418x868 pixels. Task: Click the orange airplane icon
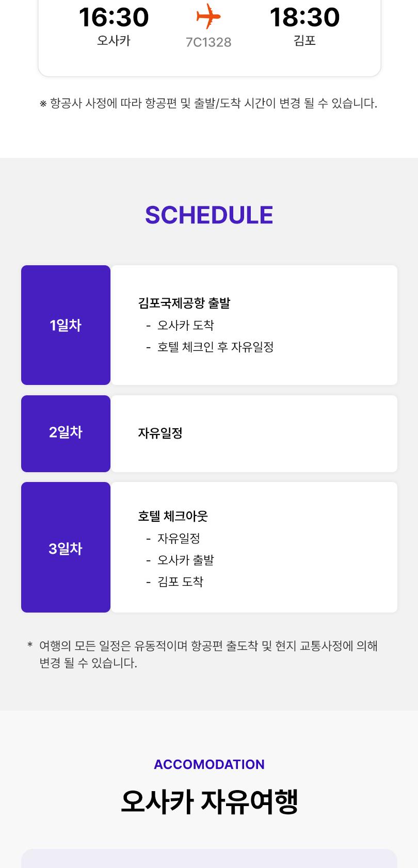pyautogui.click(x=208, y=16)
